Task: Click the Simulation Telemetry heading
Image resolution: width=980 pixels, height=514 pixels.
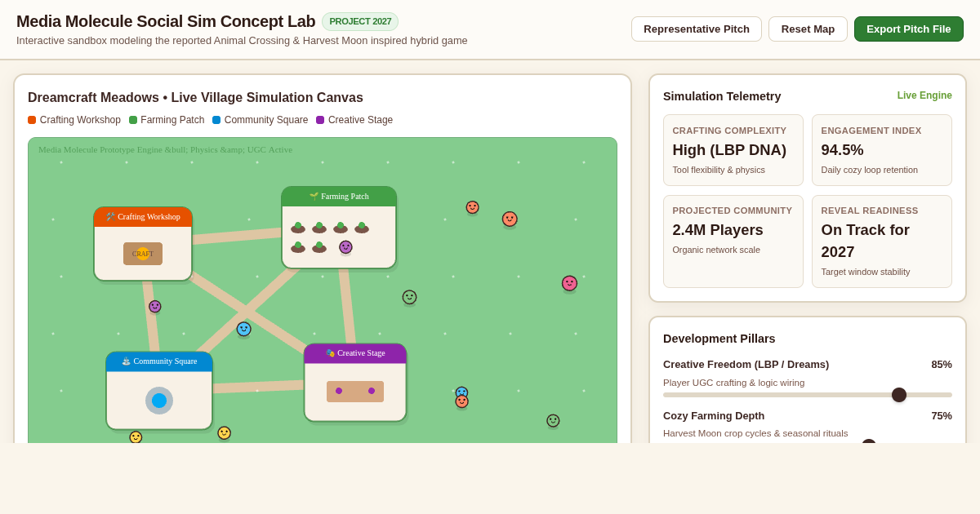Action: pos(722,96)
